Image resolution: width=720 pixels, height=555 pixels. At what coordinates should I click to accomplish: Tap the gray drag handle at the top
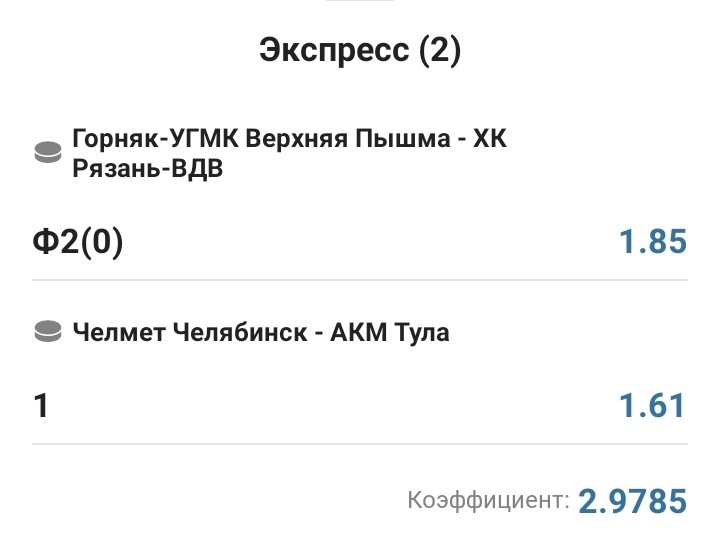[359, 3]
